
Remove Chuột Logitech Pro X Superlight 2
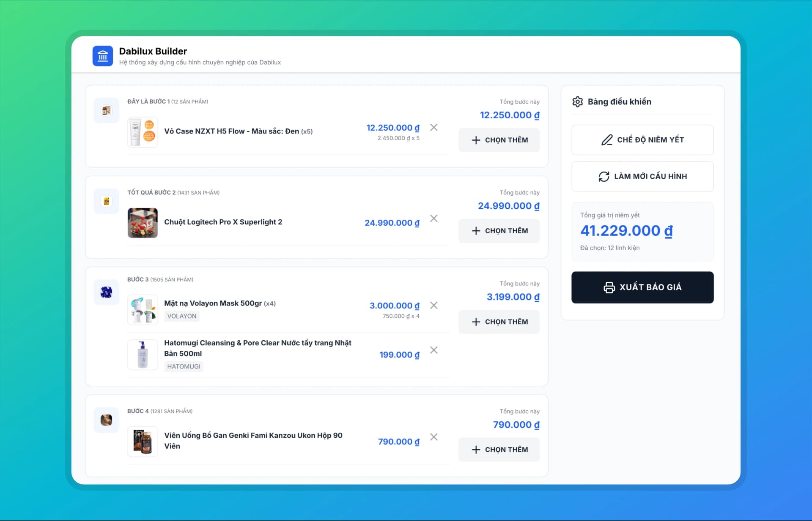coord(433,218)
